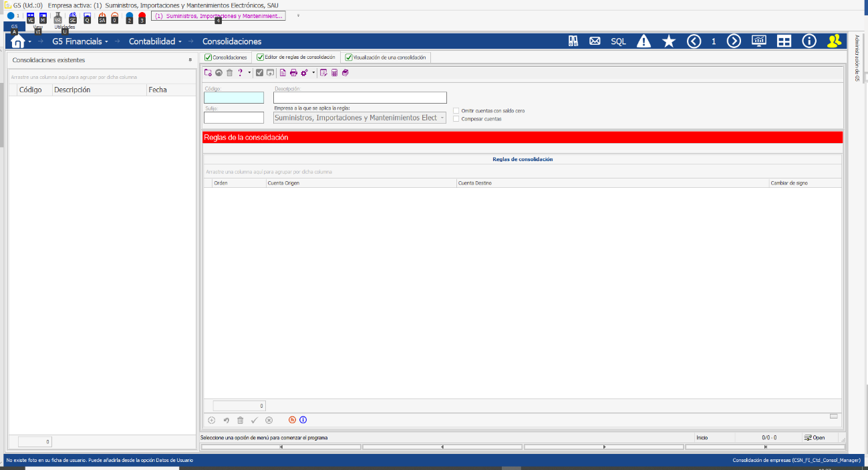Click the yellow users icon
868x470 pixels.
[x=834, y=41]
